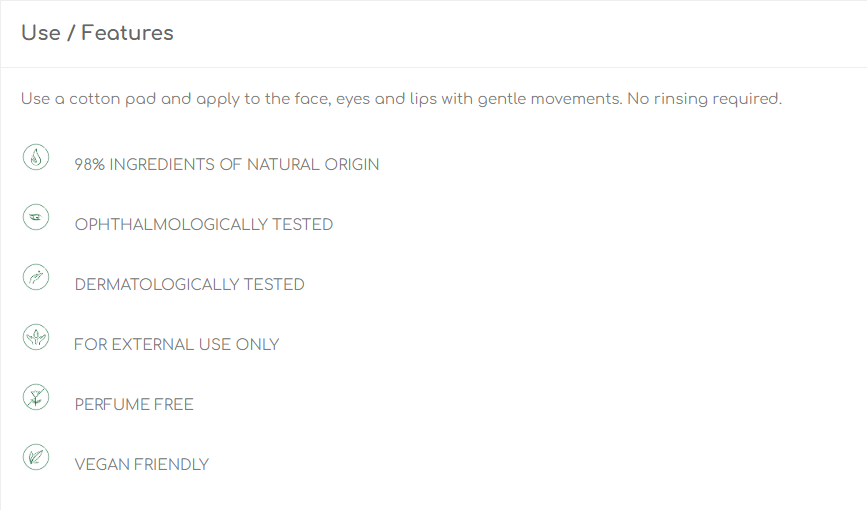Click the hand icon beside dermatologically tested
Screen dimensions: 867x510
36,277
